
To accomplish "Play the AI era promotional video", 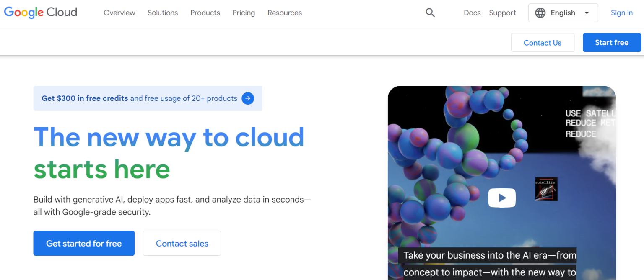I will coord(501,198).
